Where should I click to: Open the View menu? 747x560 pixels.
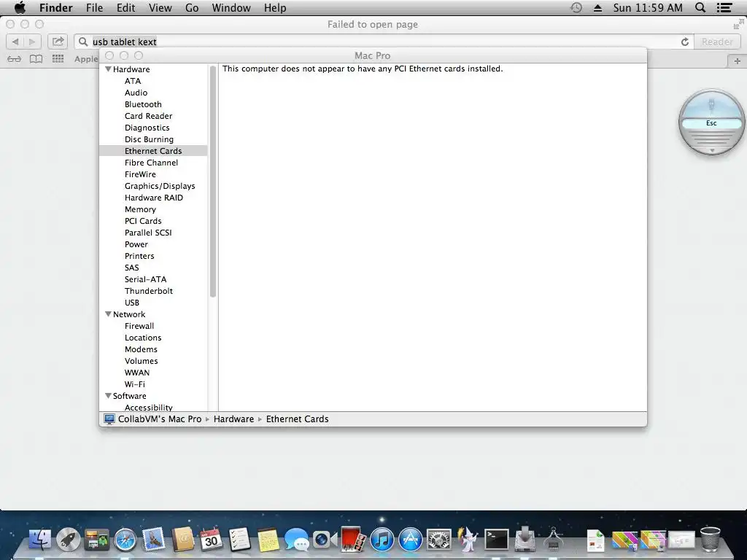click(x=160, y=7)
